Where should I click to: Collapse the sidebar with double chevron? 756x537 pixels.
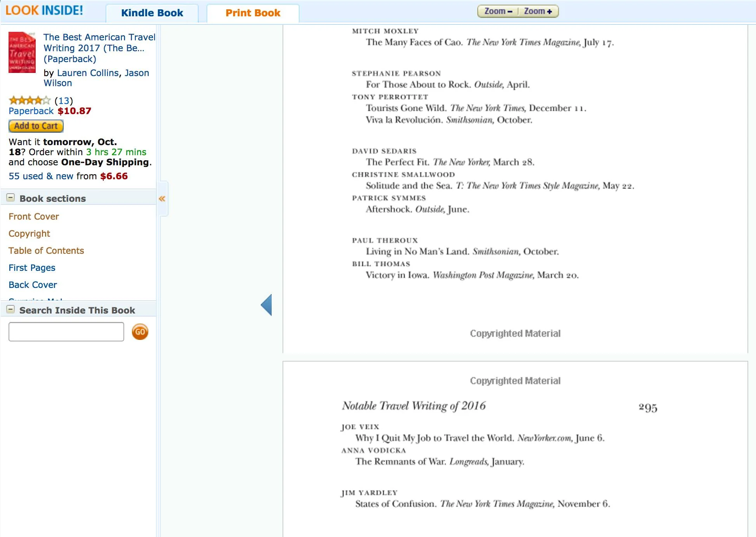[162, 199]
